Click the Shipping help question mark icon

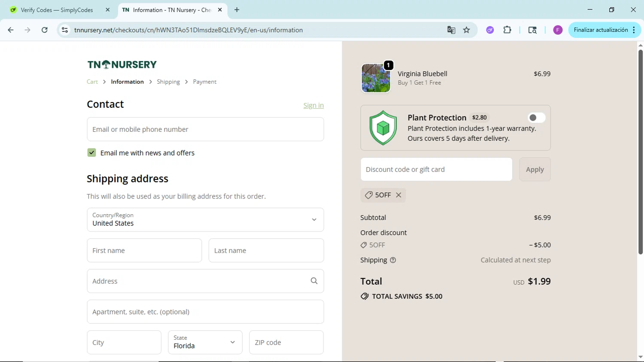[x=393, y=260]
